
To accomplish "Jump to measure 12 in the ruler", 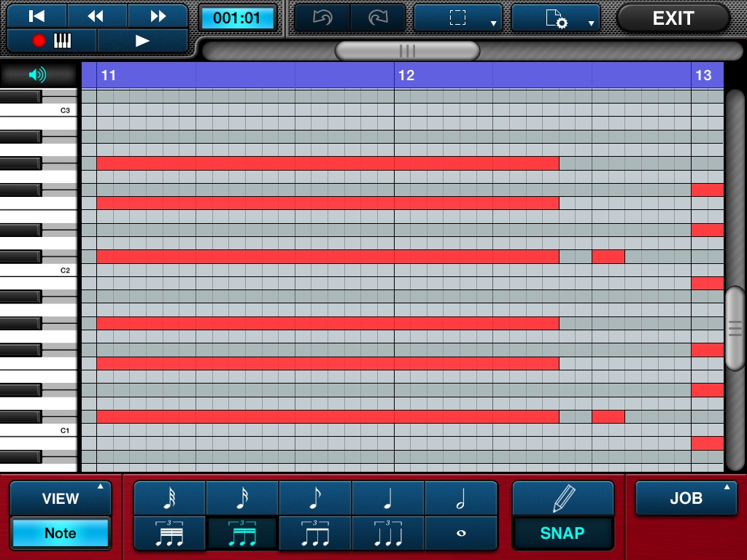I will (406, 75).
